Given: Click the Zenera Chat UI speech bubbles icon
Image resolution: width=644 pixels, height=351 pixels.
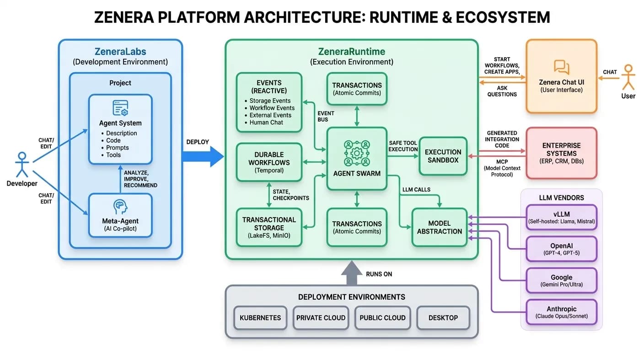Looking at the screenshot, I should (x=561, y=68).
